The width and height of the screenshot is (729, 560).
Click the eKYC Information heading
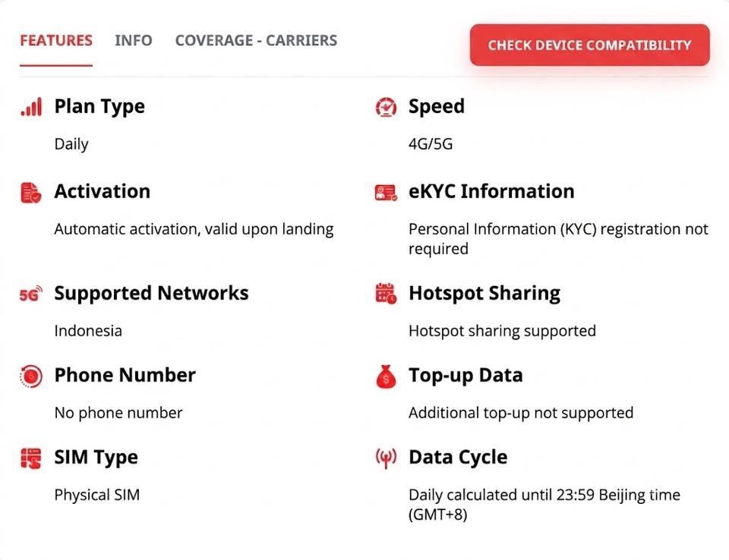[491, 191]
